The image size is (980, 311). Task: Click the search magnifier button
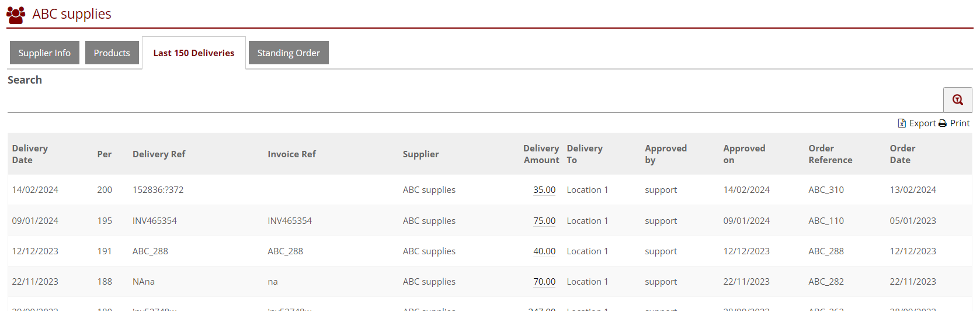click(957, 100)
